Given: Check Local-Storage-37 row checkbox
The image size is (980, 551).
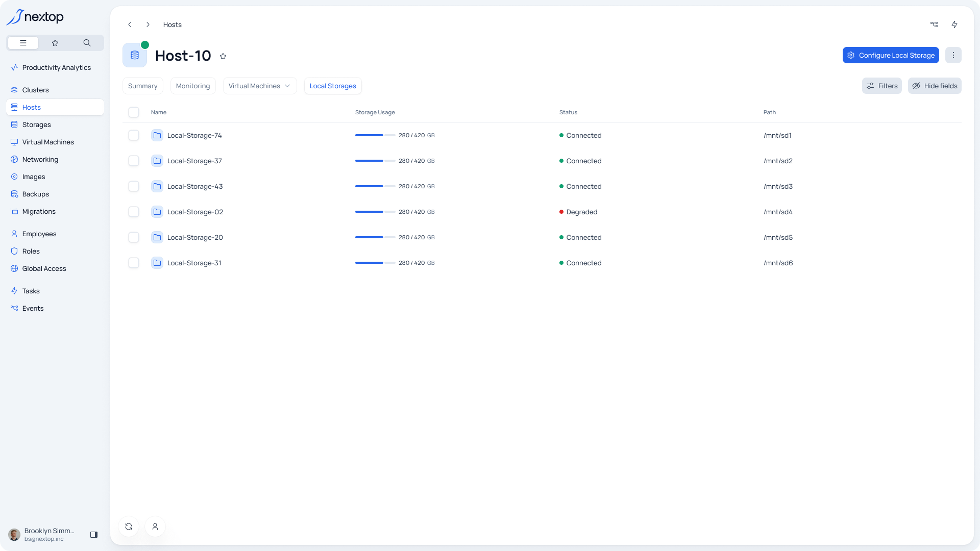Looking at the screenshot, I should 134,161.
